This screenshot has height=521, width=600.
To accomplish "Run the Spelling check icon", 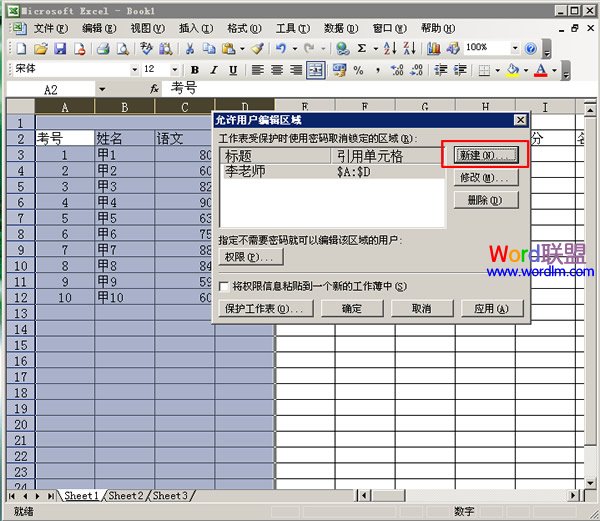I will coord(146,48).
